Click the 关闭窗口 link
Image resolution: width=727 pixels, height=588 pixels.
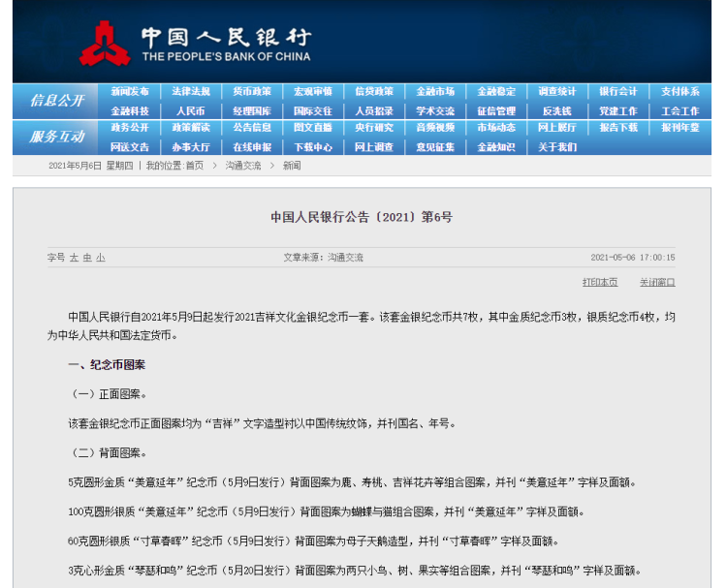pos(657,282)
